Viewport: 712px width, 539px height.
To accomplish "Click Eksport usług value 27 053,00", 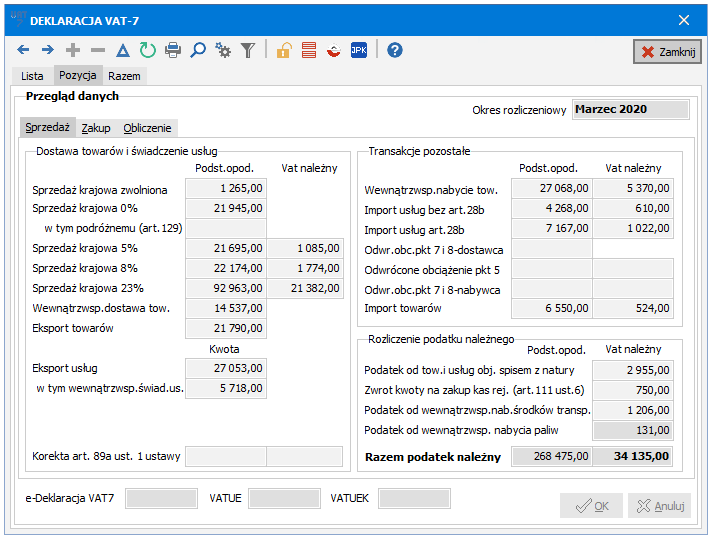I will 226,368.
